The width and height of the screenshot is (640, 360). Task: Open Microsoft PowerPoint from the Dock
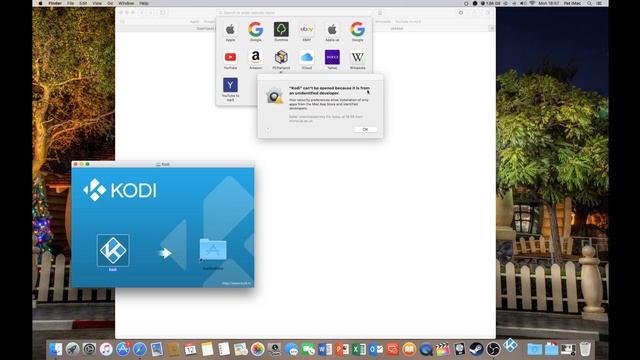tap(342, 349)
